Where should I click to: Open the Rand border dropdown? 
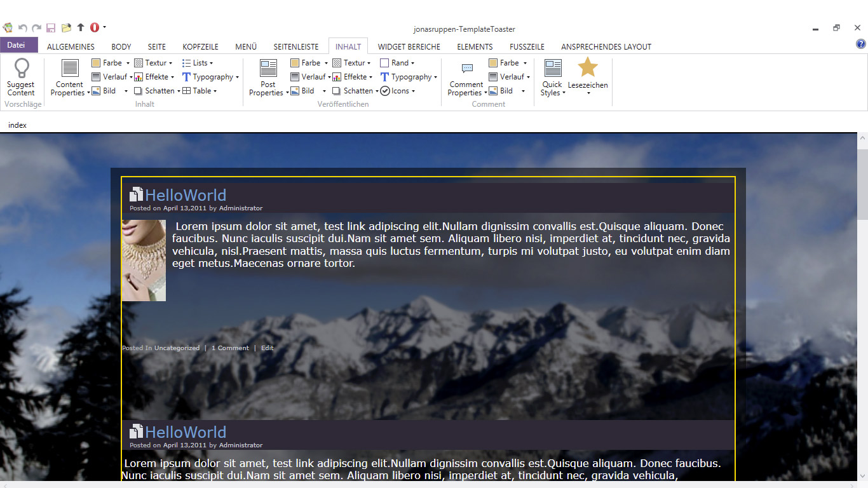397,63
